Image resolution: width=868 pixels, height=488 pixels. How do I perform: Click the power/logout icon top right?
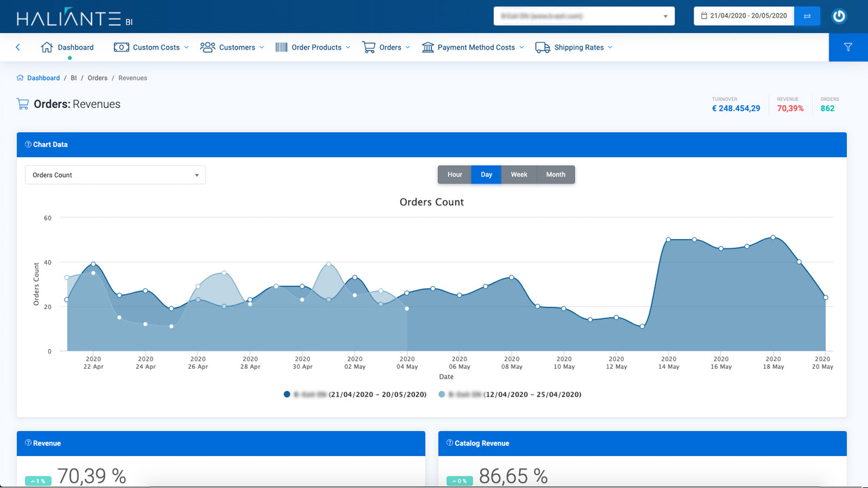pos(839,16)
